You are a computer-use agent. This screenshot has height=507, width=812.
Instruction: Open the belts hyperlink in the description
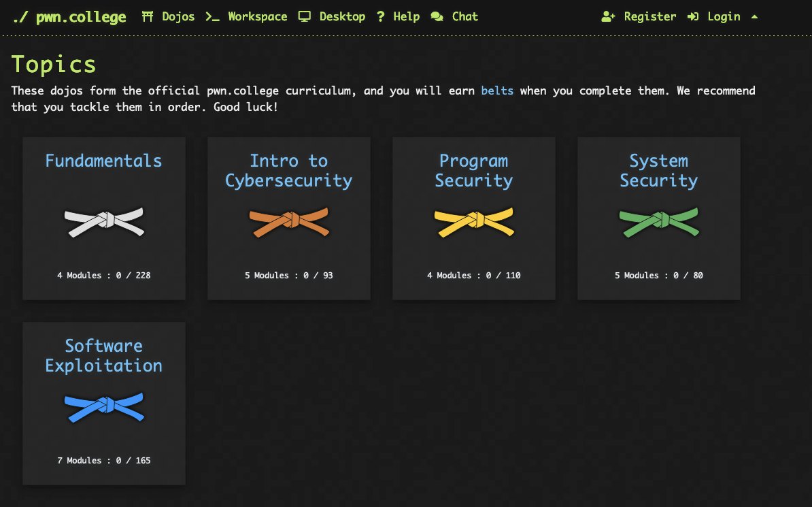coord(496,91)
